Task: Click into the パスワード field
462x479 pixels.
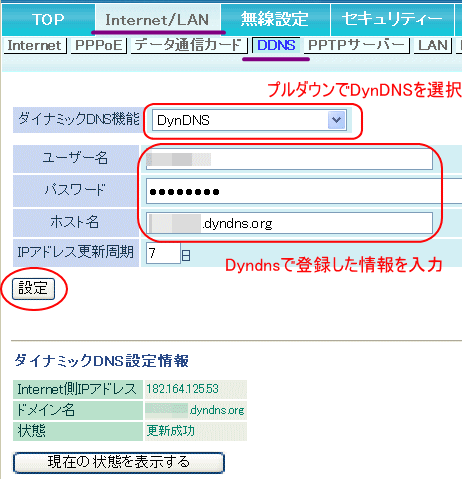Action: (304, 191)
